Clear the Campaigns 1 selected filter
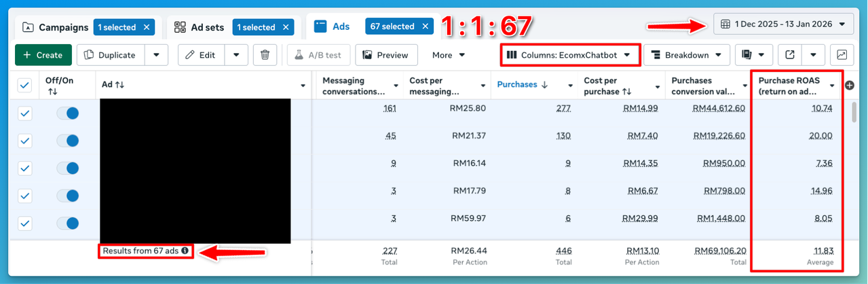This screenshot has height=284, width=868. click(147, 27)
